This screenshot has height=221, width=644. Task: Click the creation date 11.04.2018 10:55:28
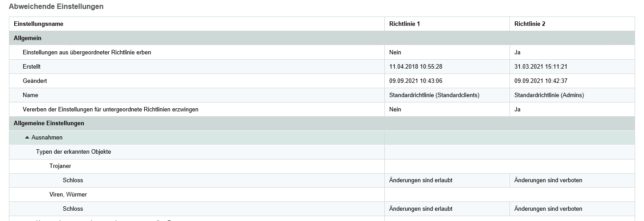(416, 67)
